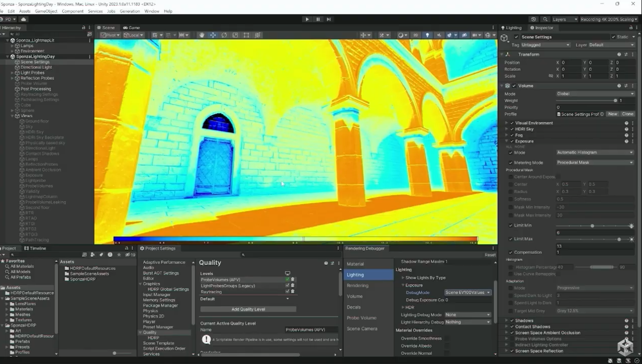This screenshot has height=364, width=642.
Task: Open the Local handle rotation dropdown
Action: click(133, 35)
